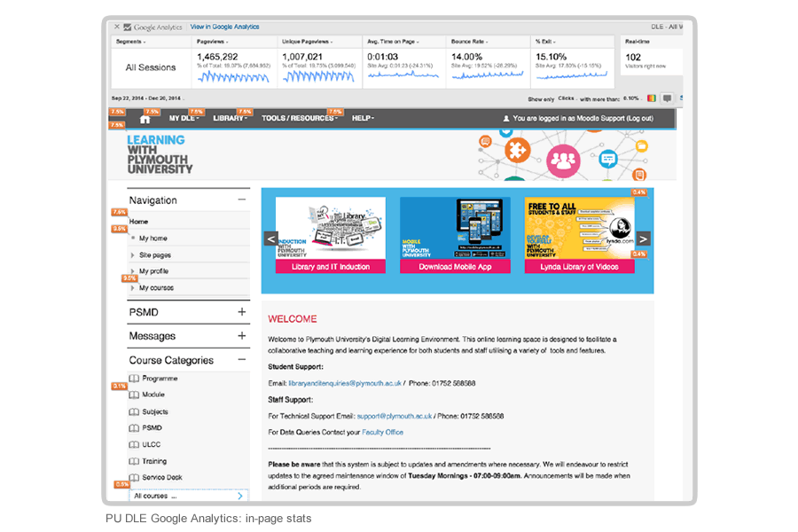Open the Segments dropdown
This screenshot has height=532, width=798.
131,41
